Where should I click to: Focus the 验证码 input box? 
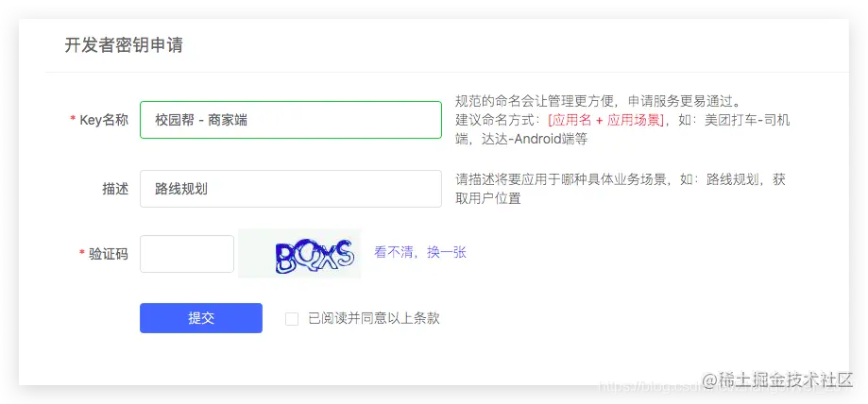tap(187, 254)
